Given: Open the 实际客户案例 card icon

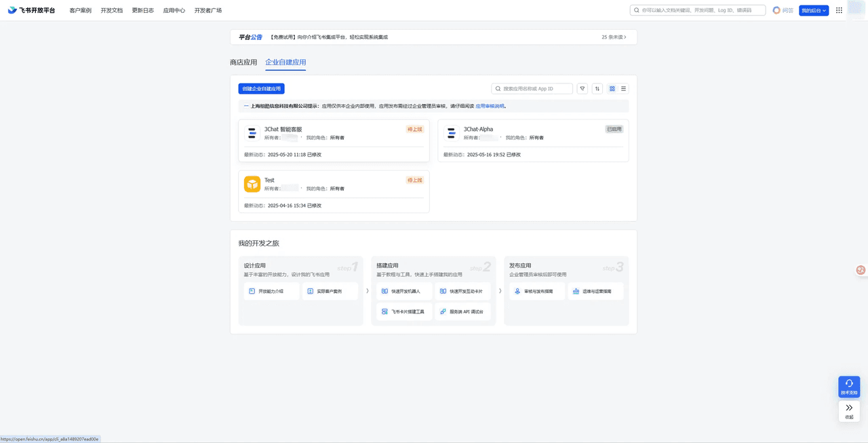Looking at the screenshot, I should coord(310,291).
